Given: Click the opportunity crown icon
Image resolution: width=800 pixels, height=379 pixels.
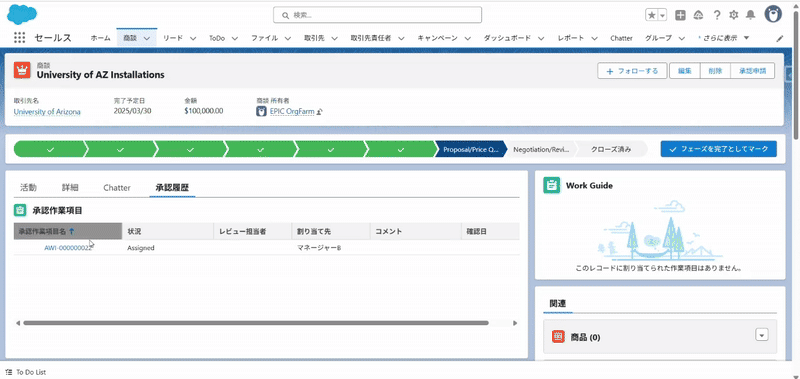Looking at the screenshot, I should [22, 70].
